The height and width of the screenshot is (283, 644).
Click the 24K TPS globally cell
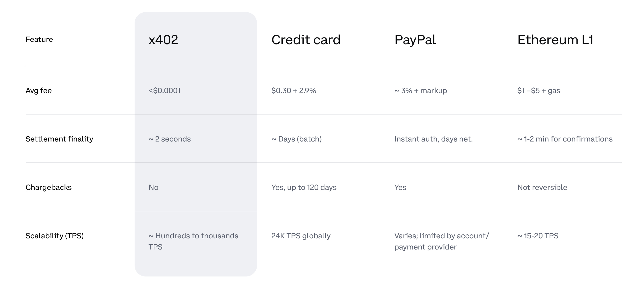click(x=301, y=236)
